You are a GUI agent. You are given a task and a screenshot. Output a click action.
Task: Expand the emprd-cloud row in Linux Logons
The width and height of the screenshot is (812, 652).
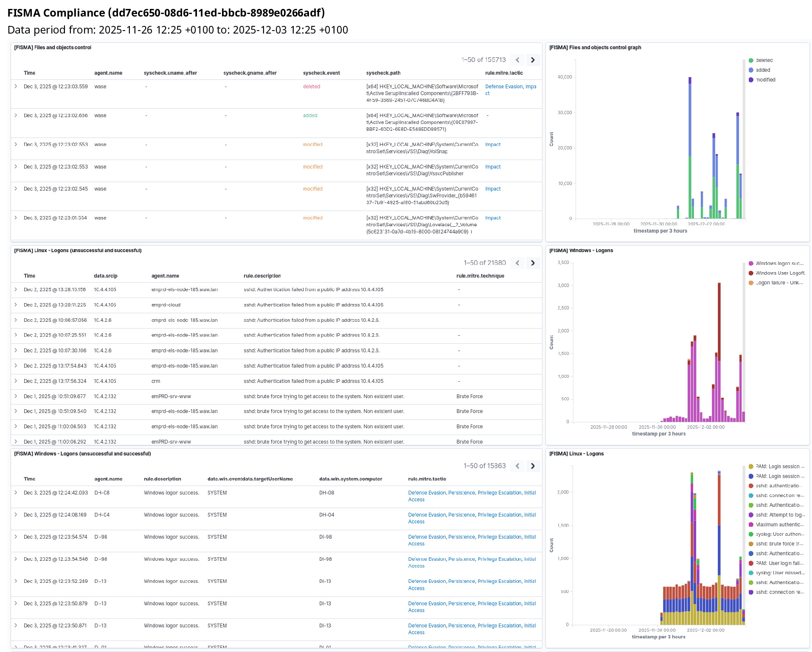click(16, 305)
